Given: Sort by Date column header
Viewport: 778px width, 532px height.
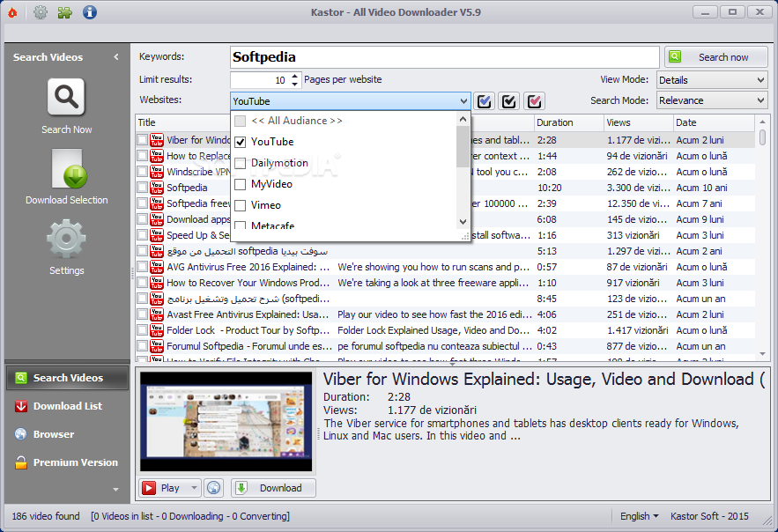Looking at the screenshot, I should (714, 122).
